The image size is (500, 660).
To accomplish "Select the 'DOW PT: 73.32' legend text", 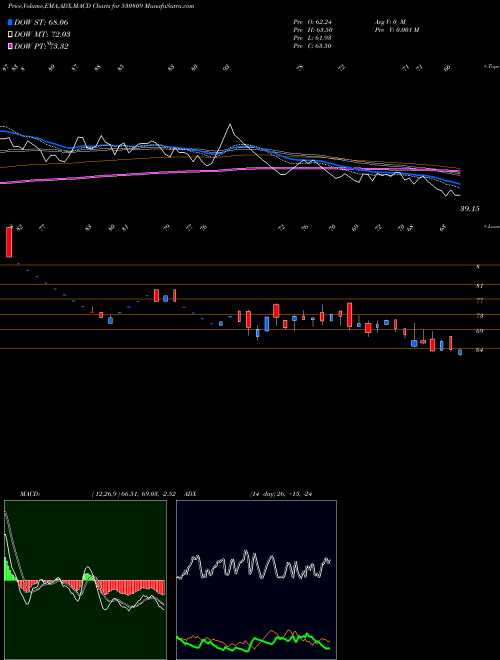I will point(41,46).
